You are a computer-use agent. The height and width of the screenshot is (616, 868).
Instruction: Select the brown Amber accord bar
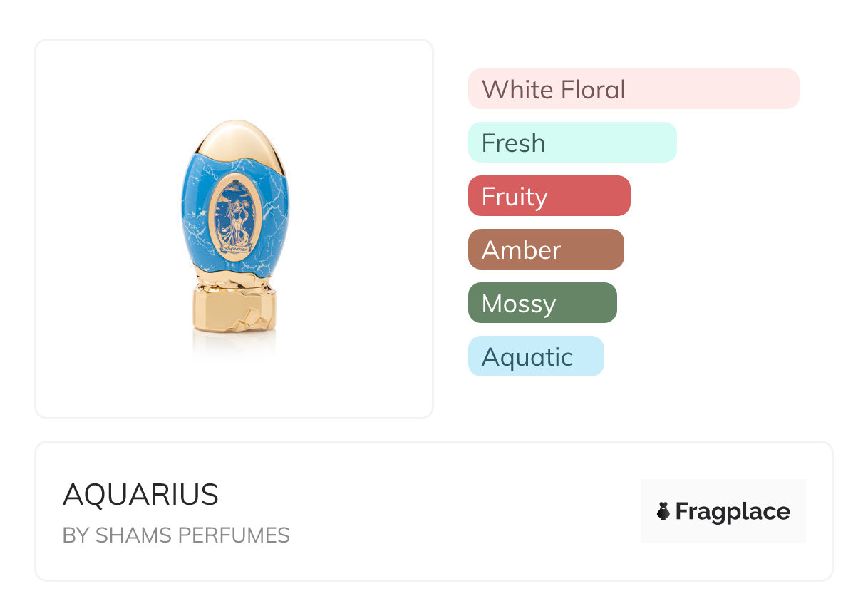[546, 250]
